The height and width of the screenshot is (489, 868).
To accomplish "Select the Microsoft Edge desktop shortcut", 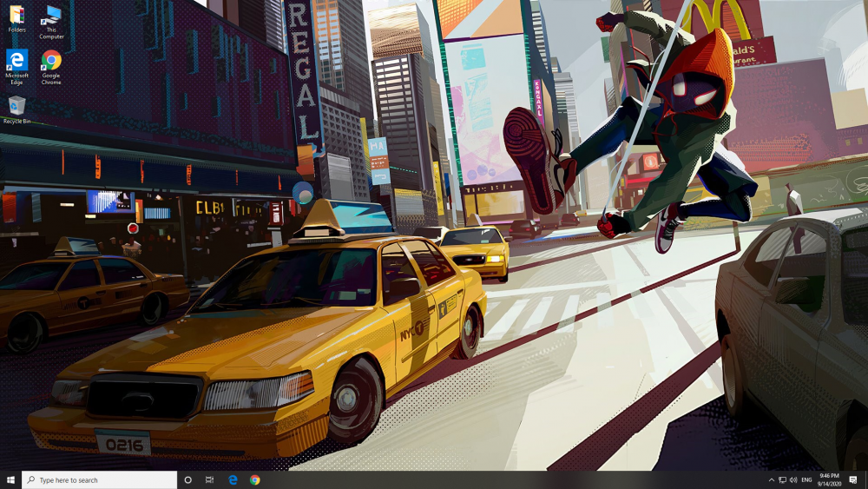I will click(16, 67).
